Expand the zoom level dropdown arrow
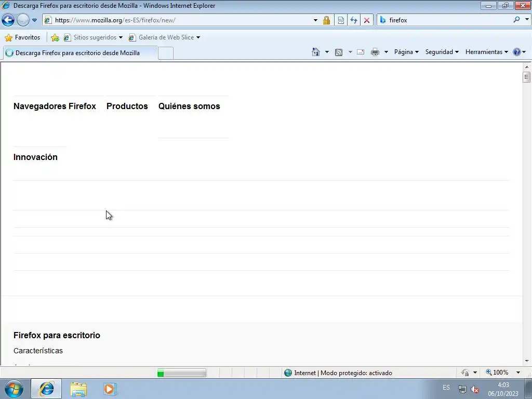 pyautogui.click(x=518, y=373)
